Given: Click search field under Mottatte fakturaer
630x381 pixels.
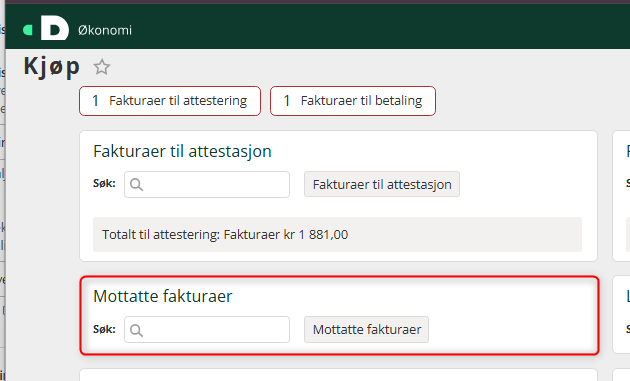Looking at the screenshot, I should 207,330.
